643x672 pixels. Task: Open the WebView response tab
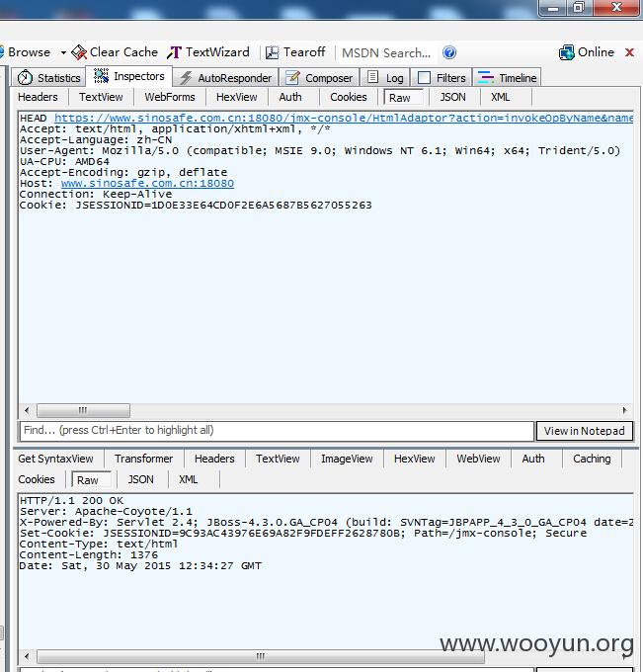coord(478,459)
